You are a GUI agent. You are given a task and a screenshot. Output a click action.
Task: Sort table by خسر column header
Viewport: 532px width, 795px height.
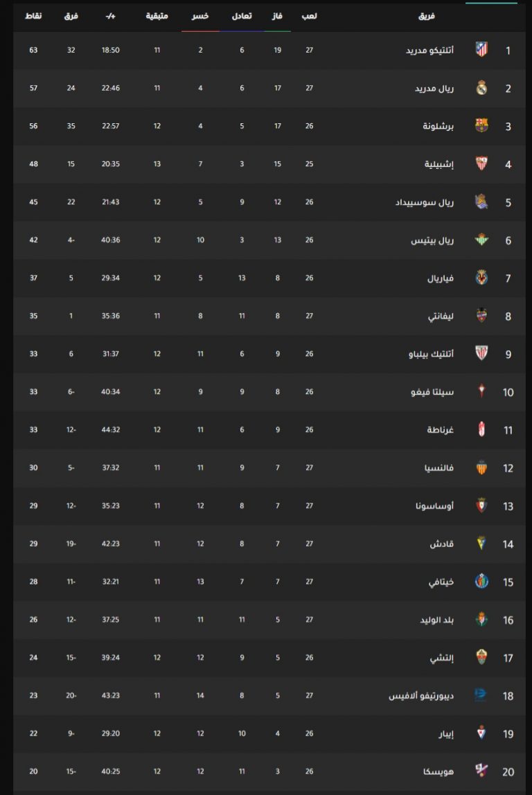pyautogui.click(x=200, y=16)
